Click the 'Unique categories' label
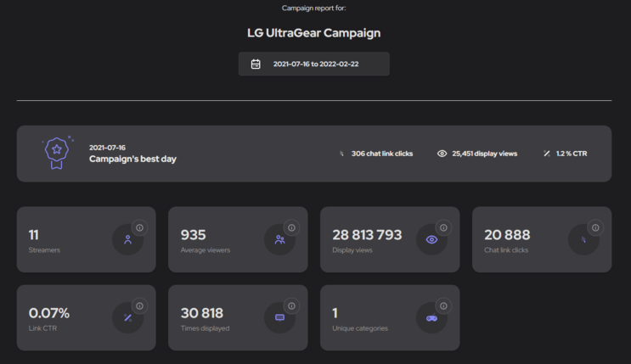Viewport: 631px width, 364px height. click(360, 328)
